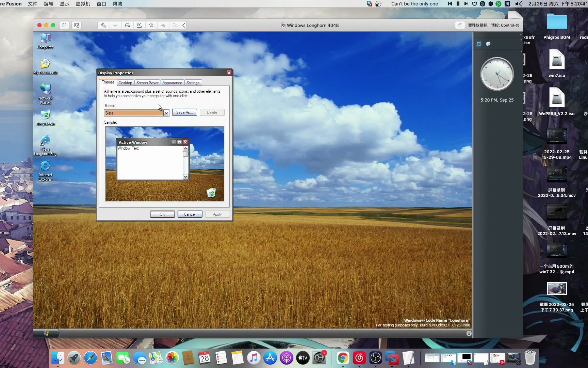Open the Theme dropdown showing Slate
Image resolution: width=588 pixels, height=368 pixels.
pyautogui.click(x=166, y=113)
